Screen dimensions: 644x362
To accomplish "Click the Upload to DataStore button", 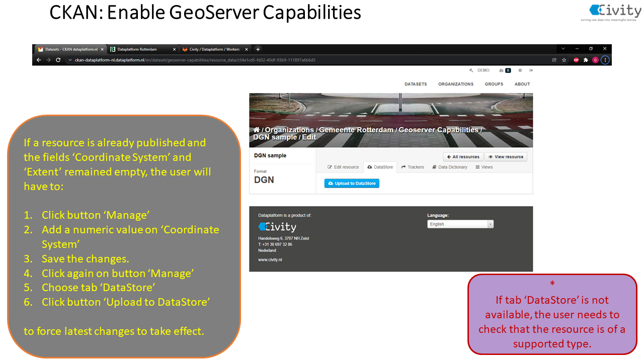I will coord(352,184).
